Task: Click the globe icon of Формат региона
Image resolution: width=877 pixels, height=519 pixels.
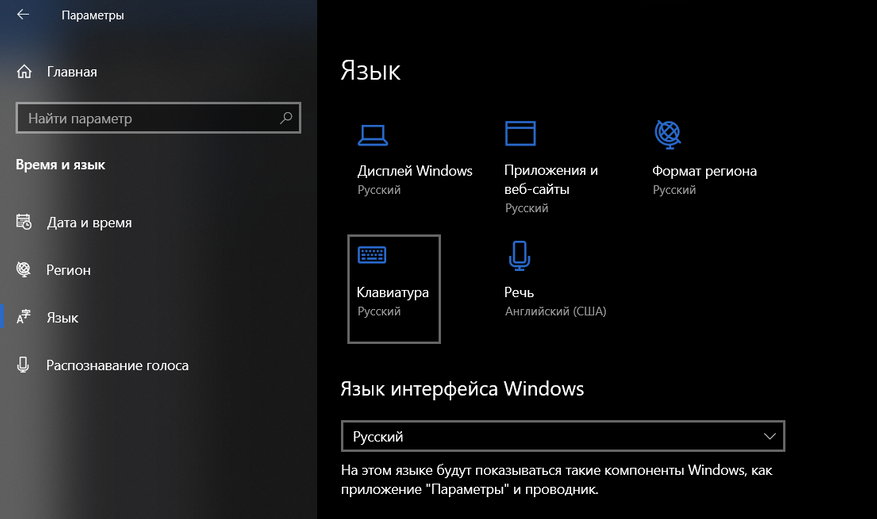Action: (668, 134)
